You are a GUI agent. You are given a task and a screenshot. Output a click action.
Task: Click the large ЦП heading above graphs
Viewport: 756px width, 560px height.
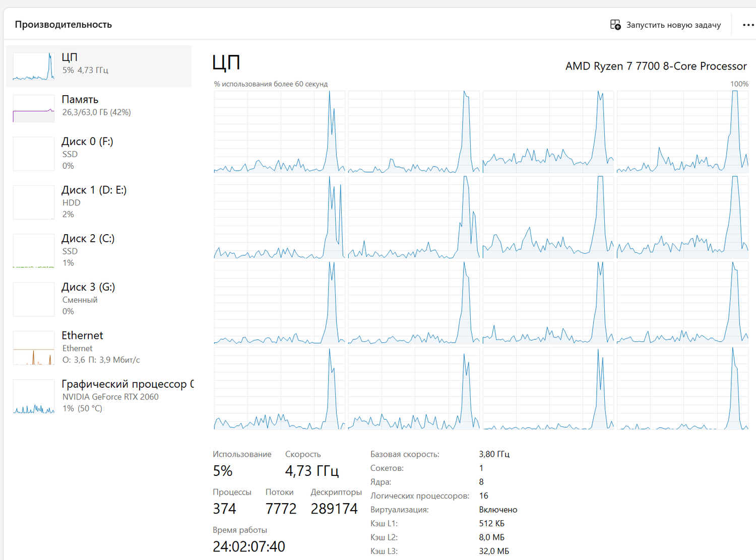click(226, 63)
